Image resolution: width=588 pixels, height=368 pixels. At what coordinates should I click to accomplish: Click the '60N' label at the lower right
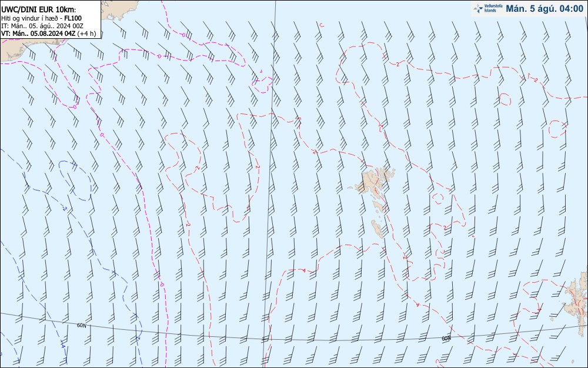[x=446, y=339]
